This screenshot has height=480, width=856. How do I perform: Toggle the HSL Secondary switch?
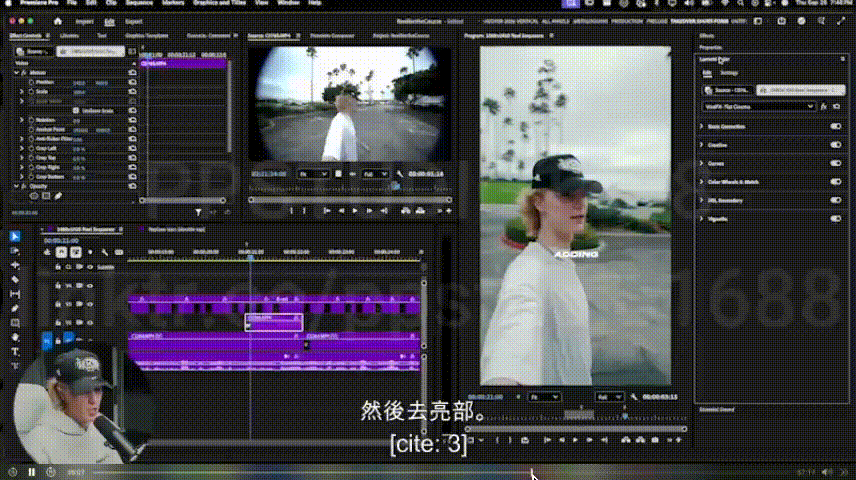coord(836,200)
